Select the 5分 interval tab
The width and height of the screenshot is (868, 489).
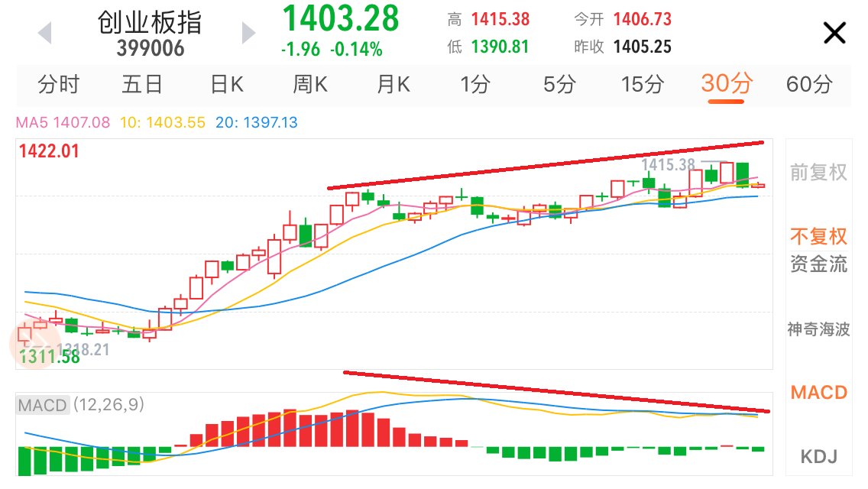point(559,85)
